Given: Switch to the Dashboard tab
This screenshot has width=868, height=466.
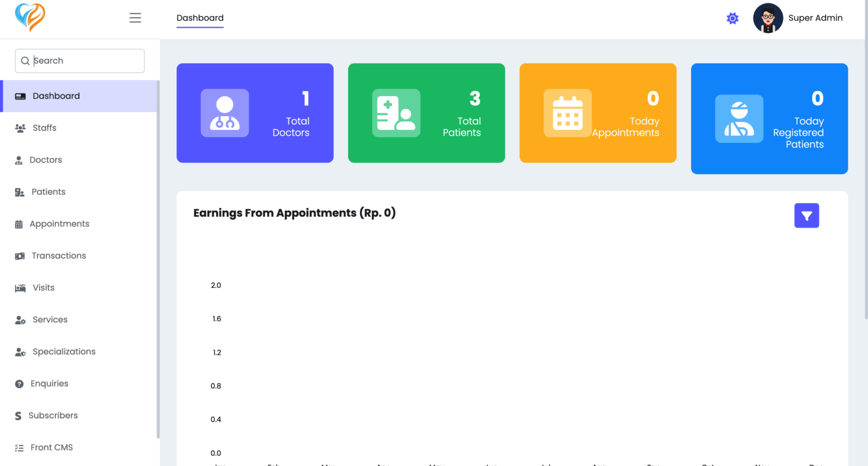Looking at the screenshot, I should pyautogui.click(x=199, y=18).
